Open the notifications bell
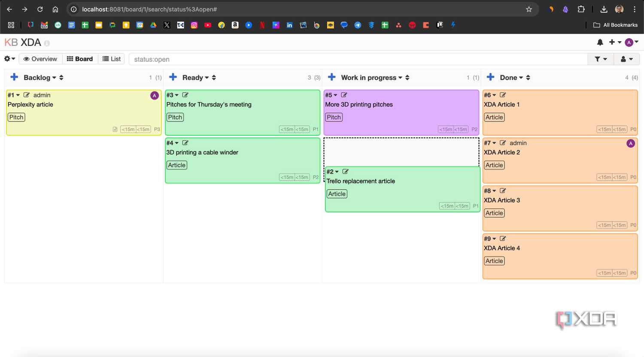 point(600,42)
